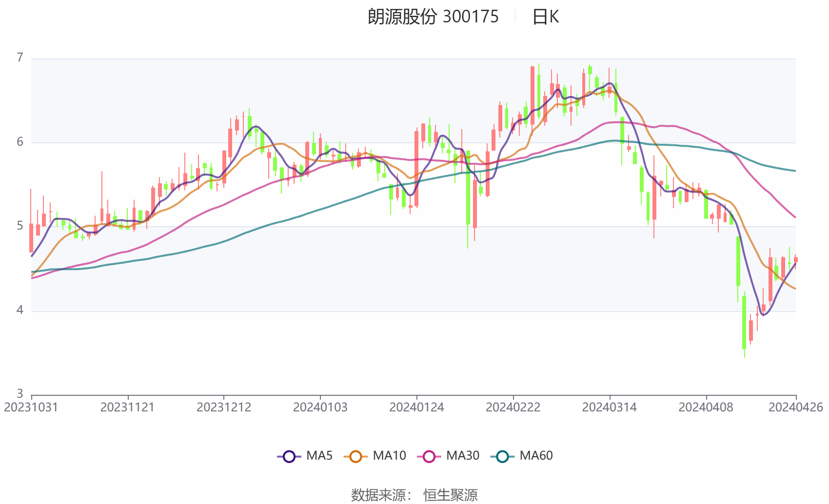Click the 20240124 date axis label
The image size is (829, 504).
coord(416,407)
